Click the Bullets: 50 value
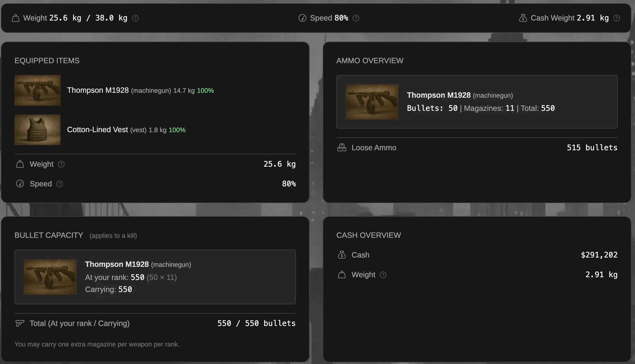 coord(432,108)
